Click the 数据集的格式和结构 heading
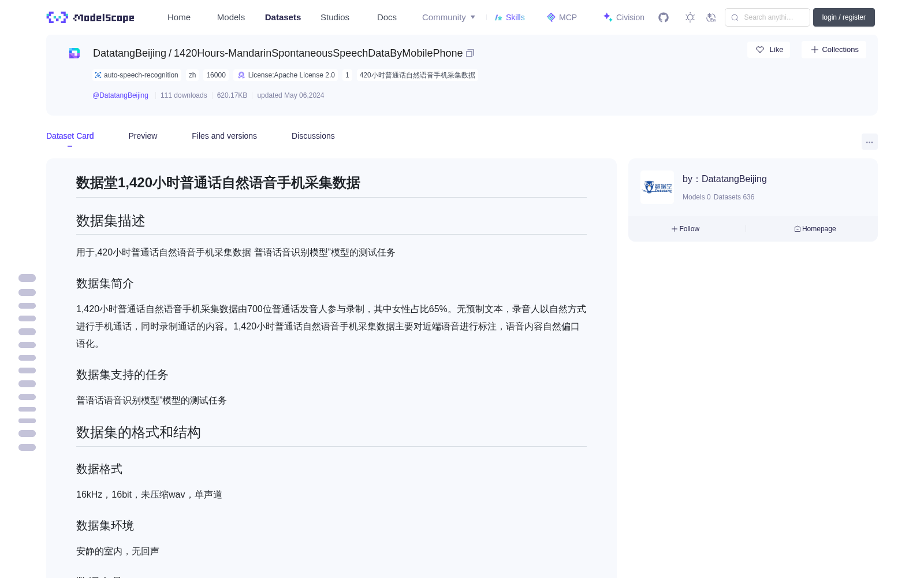The width and height of the screenshot is (924, 578). (x=139, y=432)
